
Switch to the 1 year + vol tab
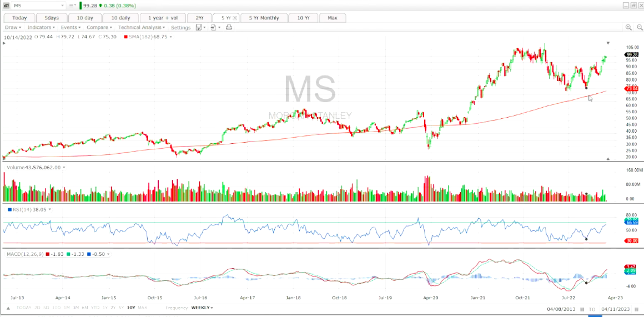[163, 18]
